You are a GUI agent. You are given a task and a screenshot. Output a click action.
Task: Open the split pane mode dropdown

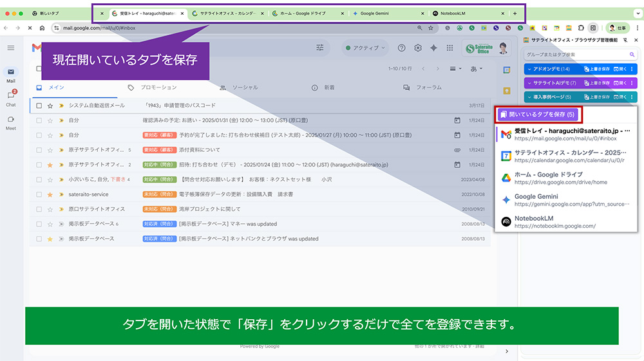(455, 68)
